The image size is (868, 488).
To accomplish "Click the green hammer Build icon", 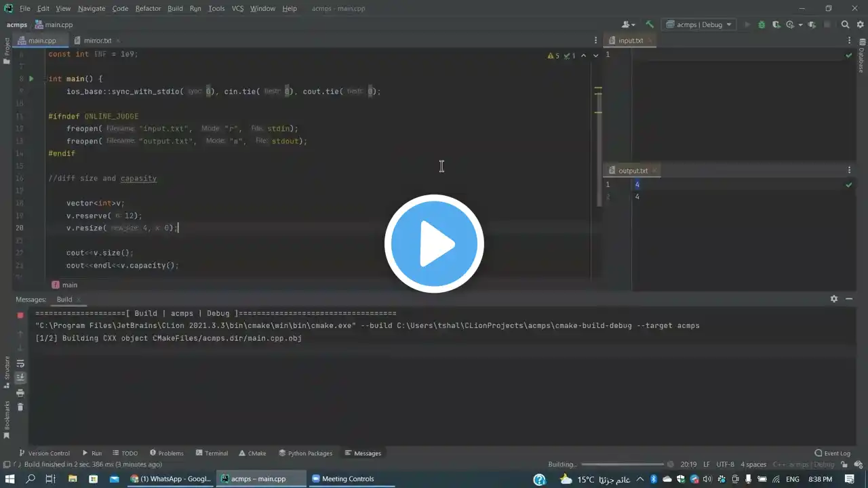I will coord(650,24).
